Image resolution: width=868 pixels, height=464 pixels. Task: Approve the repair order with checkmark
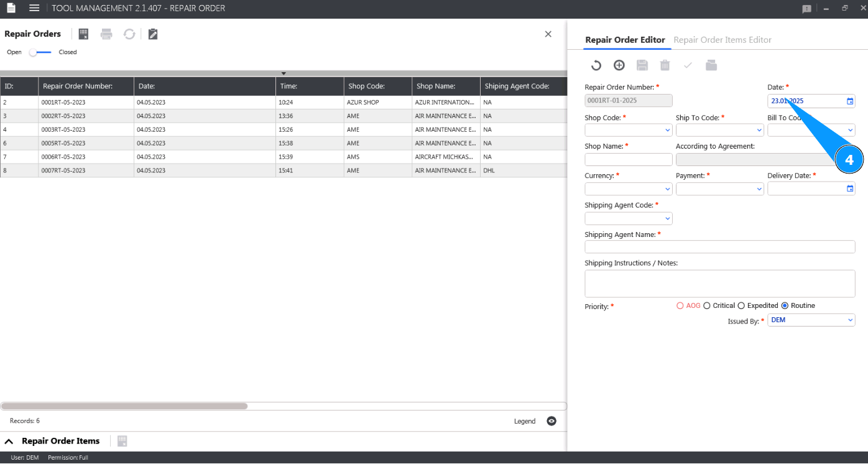click(688, 65)
